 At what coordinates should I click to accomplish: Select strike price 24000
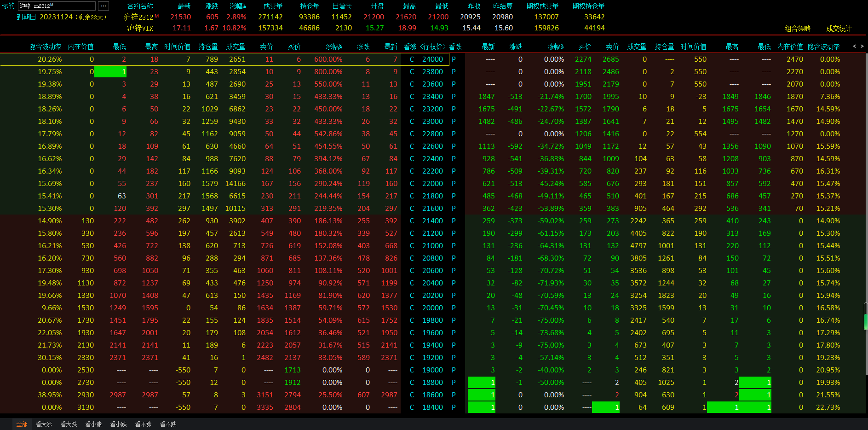(x=432, y=59)
